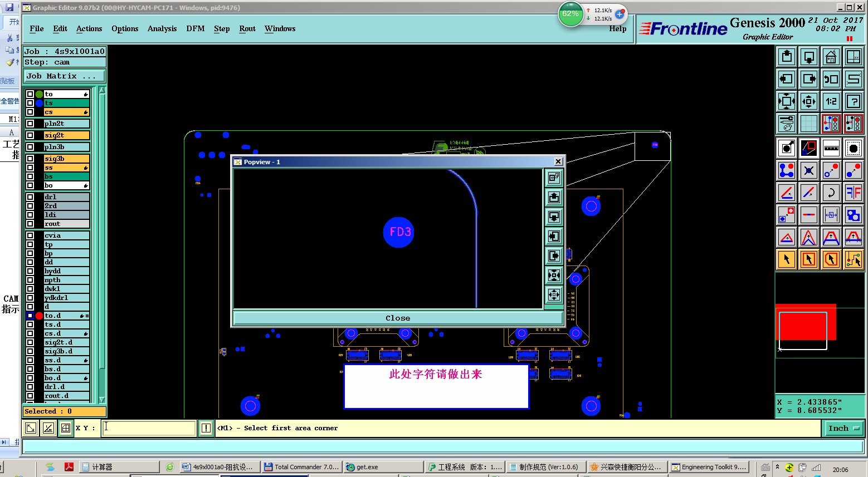This screenshot has width=868, height=477.
Task: Click the zoom in arrows icon
Action: pos(787,101)
